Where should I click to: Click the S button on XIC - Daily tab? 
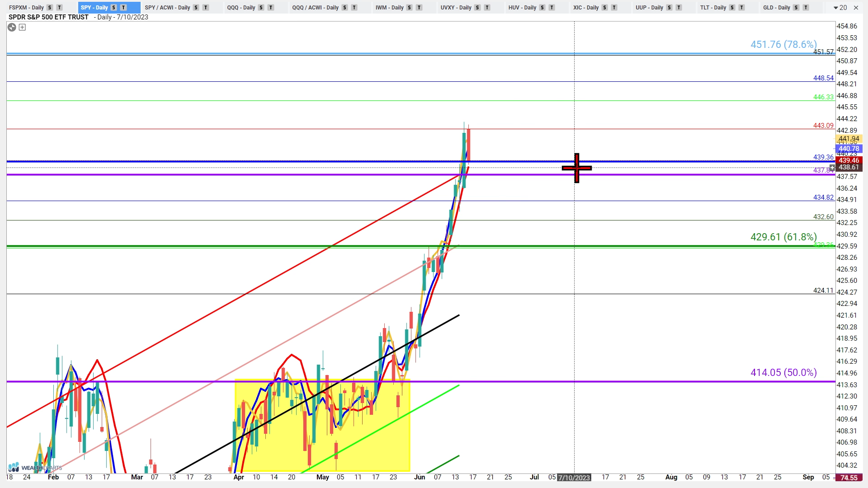pyautogui.click(x=604, y=8)
